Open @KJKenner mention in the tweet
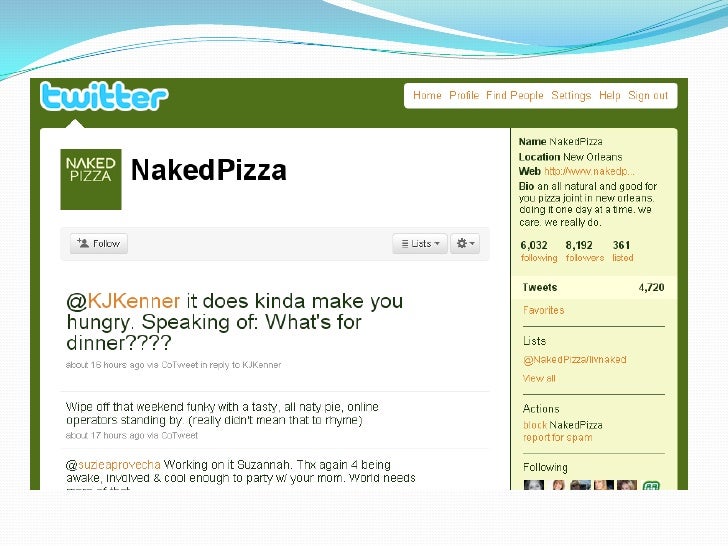Viewport: 728px width, 546px height. point(123,301)
